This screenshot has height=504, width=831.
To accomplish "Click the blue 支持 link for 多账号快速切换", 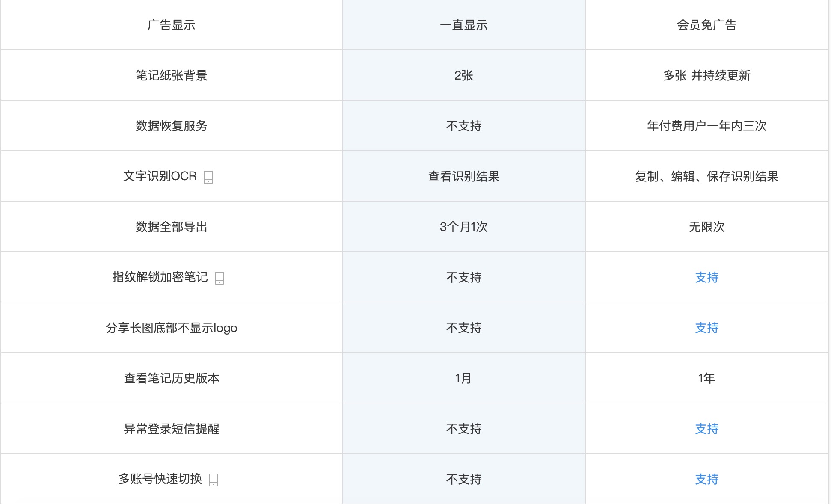I will coord(706,479).
